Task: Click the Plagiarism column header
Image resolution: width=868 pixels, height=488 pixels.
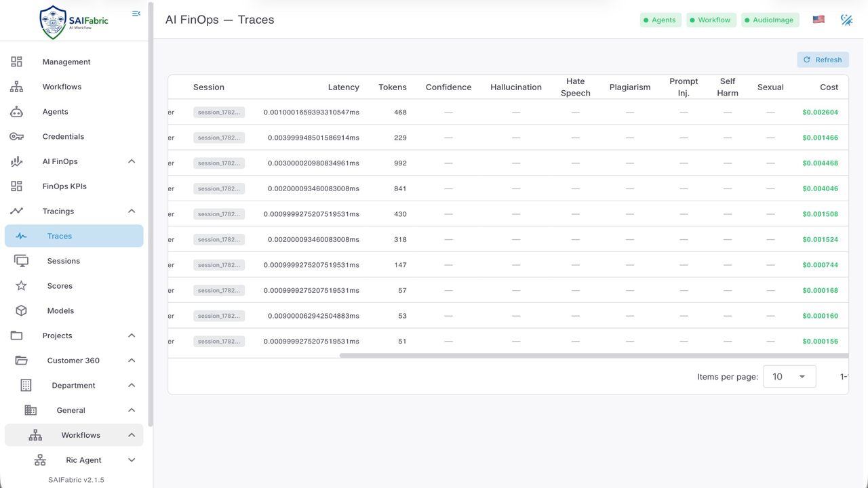Action: point(630,87)
